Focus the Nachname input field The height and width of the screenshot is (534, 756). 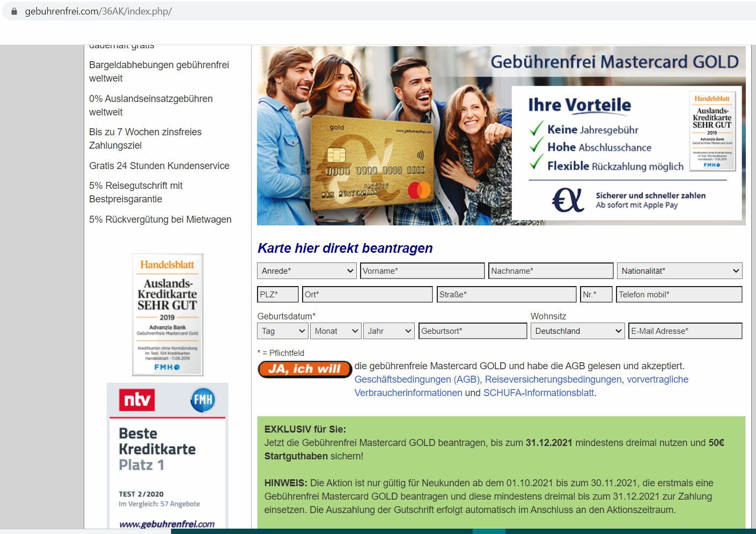[x=551, y=271]
